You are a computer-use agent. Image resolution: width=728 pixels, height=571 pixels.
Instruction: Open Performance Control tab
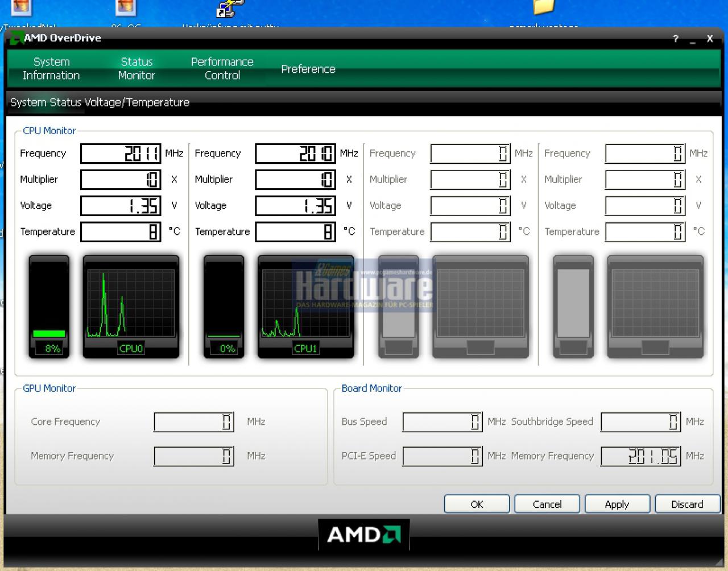click(222, 68)
